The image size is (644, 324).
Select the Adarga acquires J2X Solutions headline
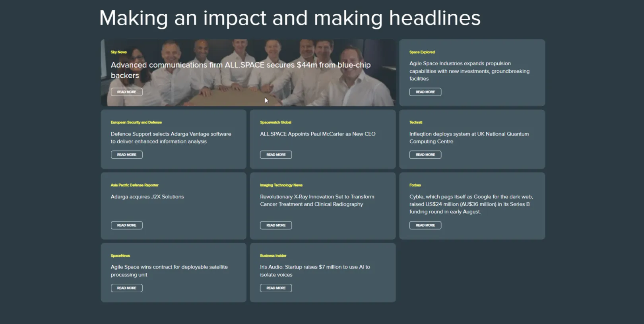147,197
